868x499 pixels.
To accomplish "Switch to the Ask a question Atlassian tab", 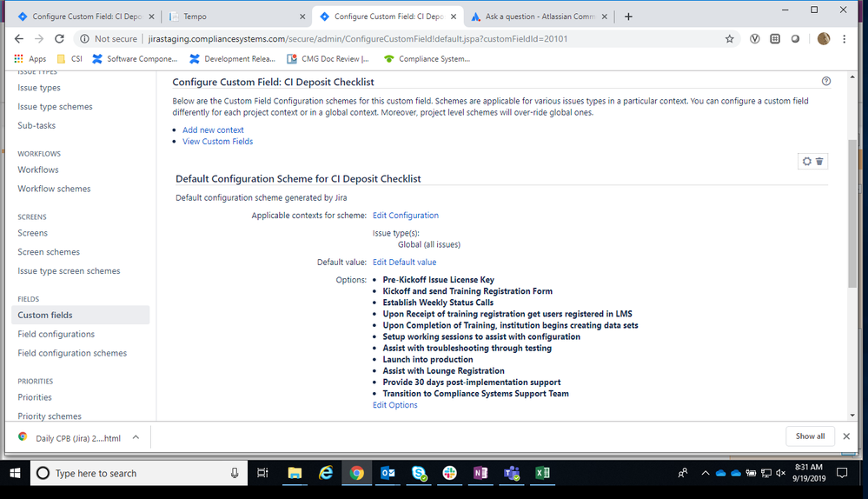I will pyautogui.click(x=540, y=17).
